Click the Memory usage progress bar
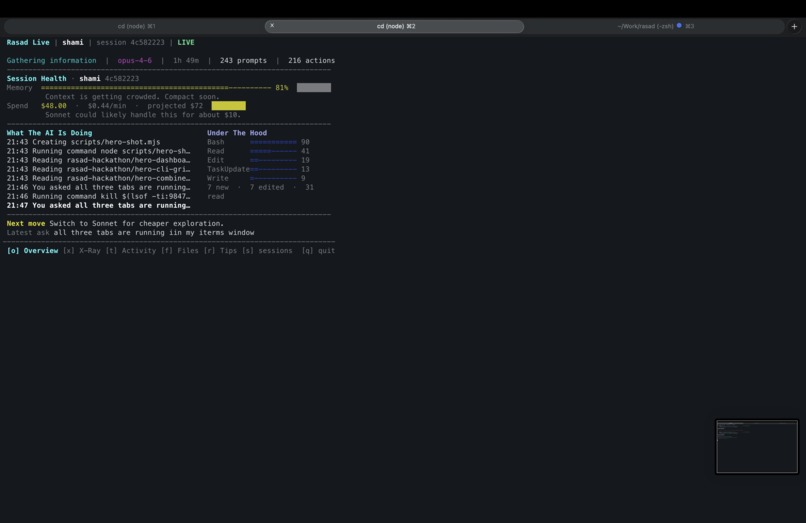 click(156, 88)
